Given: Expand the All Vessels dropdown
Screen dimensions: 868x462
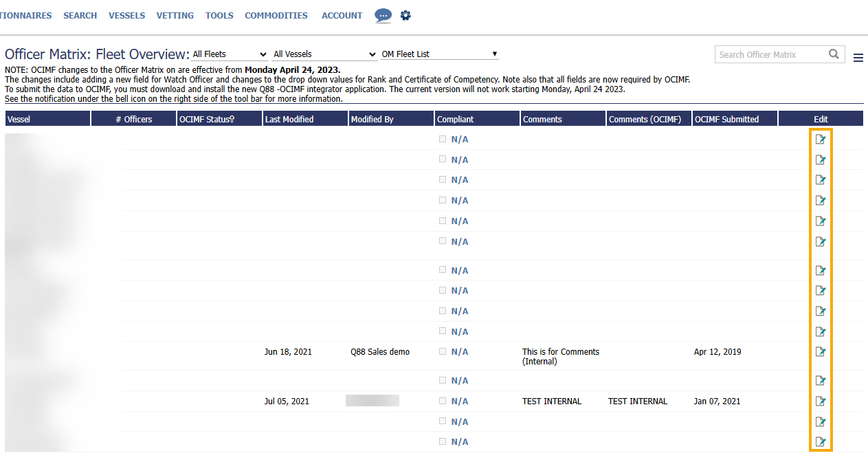Looking at the screenshot, I should point(324,54).
